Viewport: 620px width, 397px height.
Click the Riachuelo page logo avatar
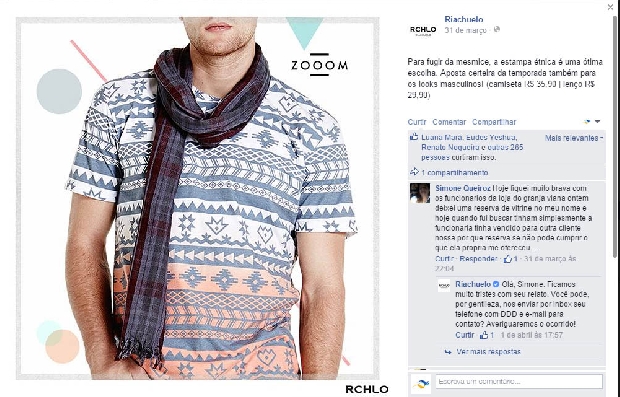[x=423, y=29]
